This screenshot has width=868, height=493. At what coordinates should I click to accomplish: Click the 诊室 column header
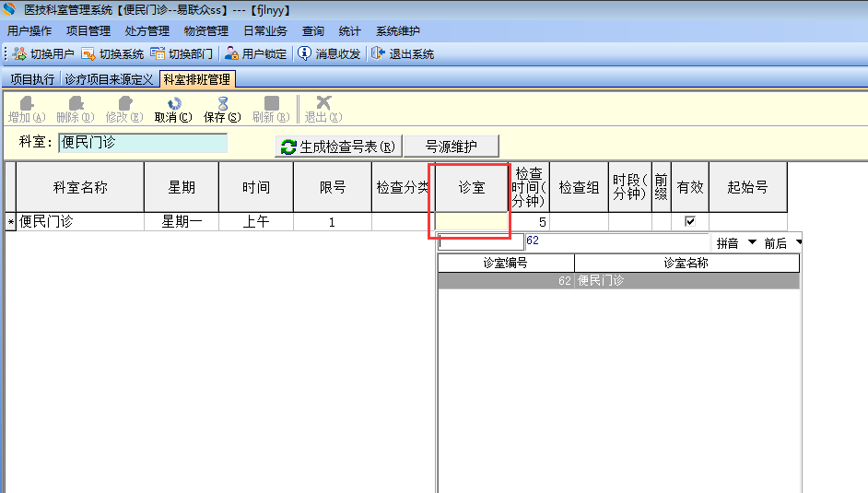[x=472, y=187]
